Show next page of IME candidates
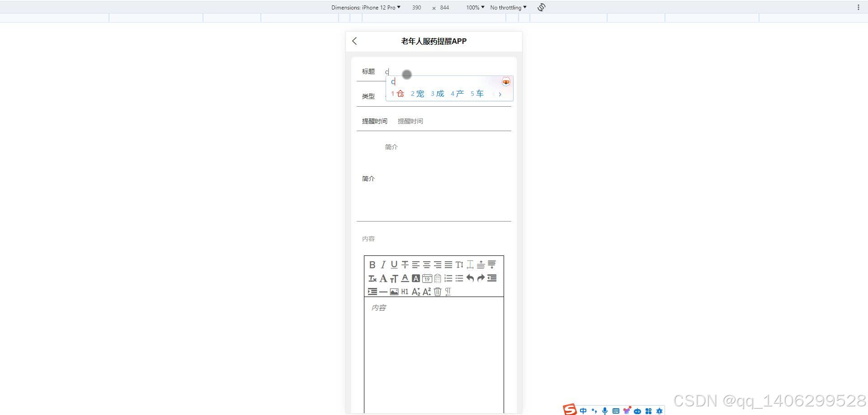Viewport: 868px width, 415px height. (500, 94)
